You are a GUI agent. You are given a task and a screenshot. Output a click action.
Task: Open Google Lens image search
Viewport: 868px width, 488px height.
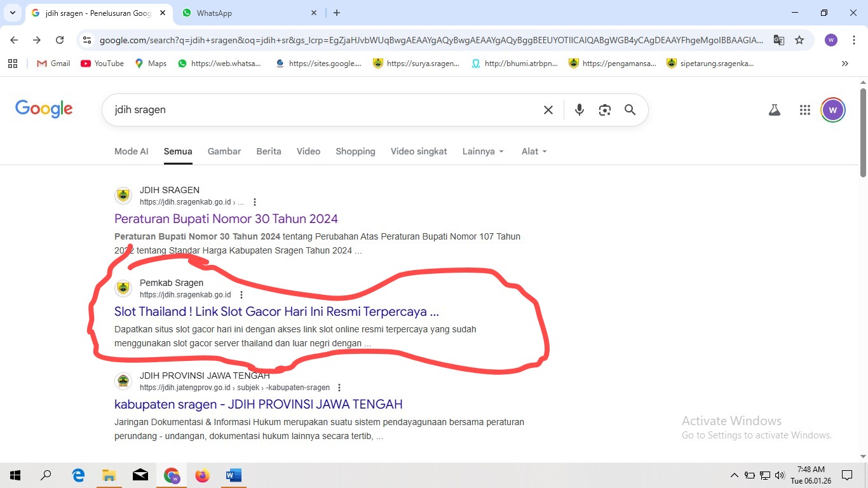(604, 109)
